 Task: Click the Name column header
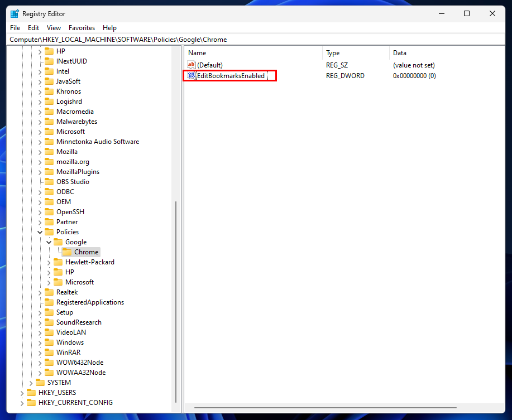coord(253,53)
